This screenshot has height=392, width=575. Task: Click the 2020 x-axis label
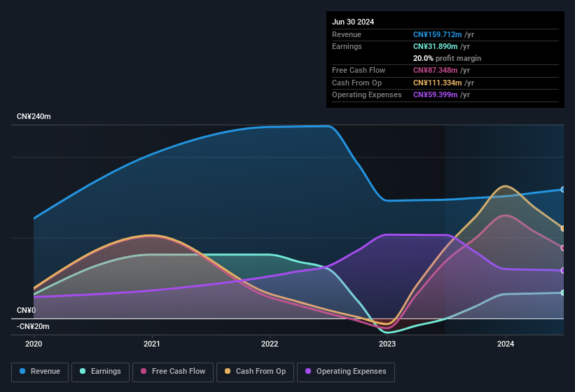(x=34, y=344)
